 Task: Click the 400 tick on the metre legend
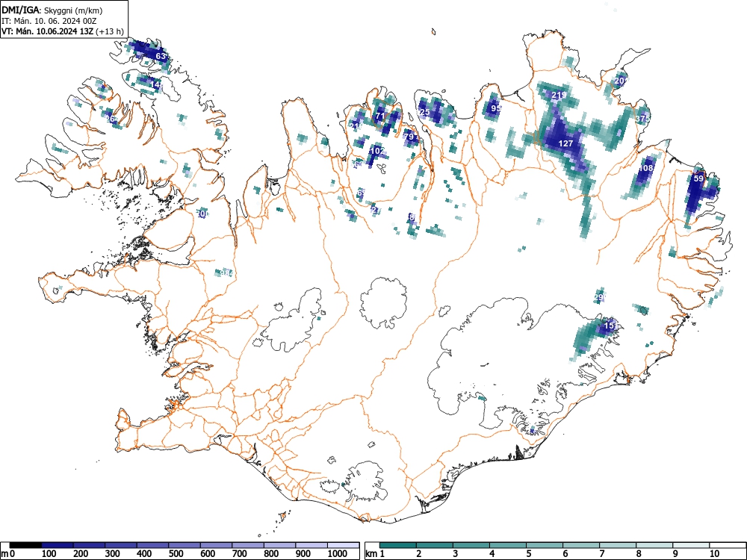[144, 554]
